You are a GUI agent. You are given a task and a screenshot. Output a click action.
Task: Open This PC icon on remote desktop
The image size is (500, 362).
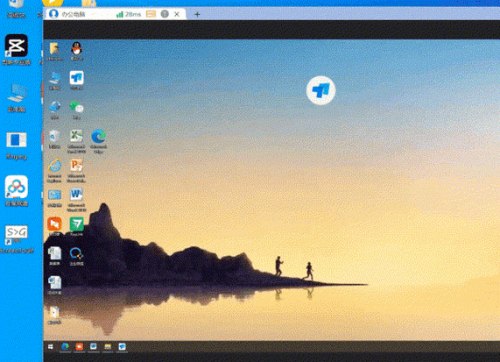pos(55,78)
